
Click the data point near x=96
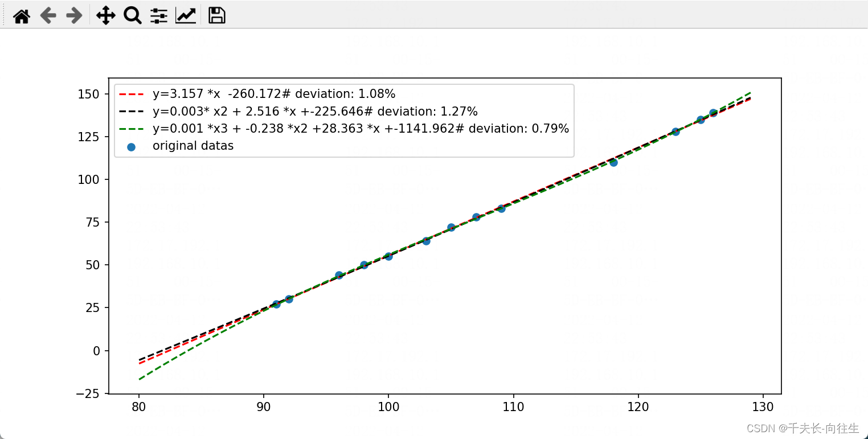(x=339, y=275)
